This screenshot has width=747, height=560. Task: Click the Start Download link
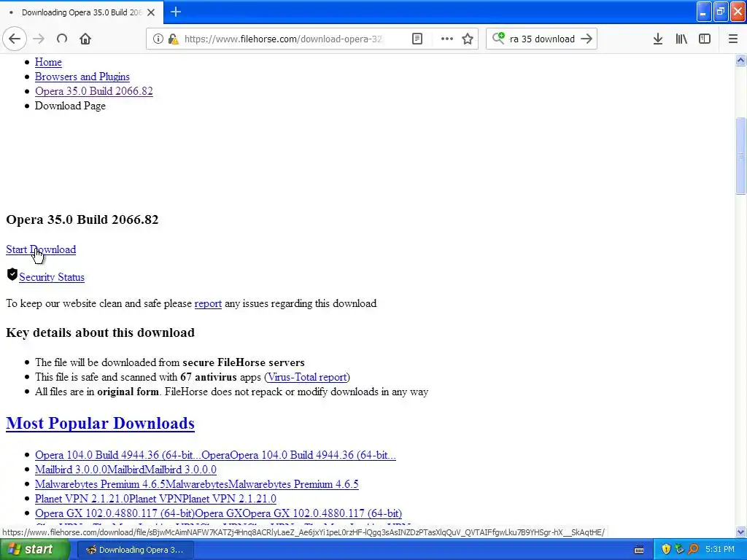41,249
